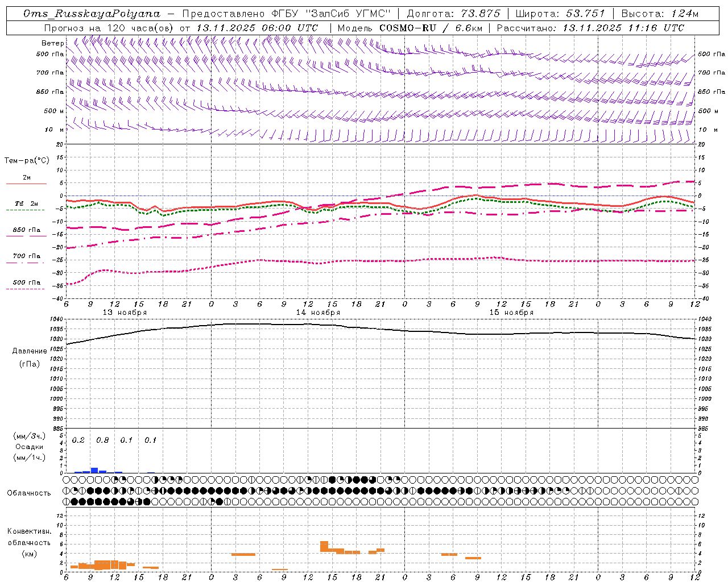Click the (мм/1ч.) precipitation unit label

click(29, 458)
